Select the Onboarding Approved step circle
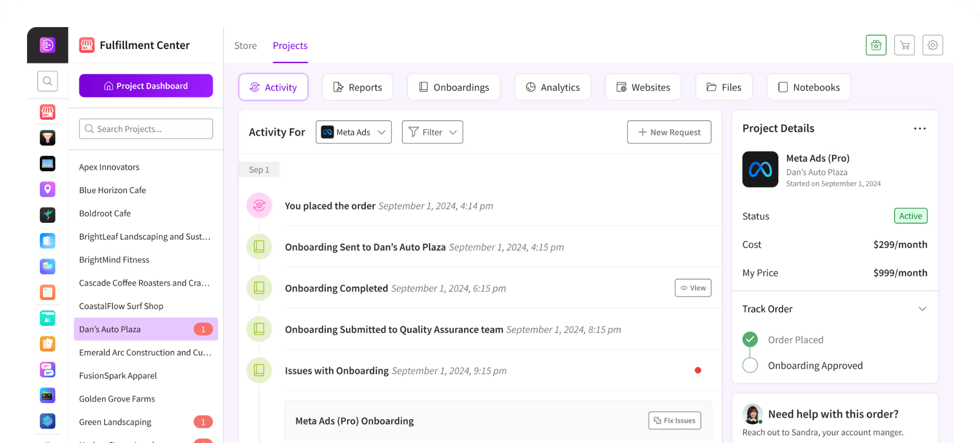 pos(750,365)
